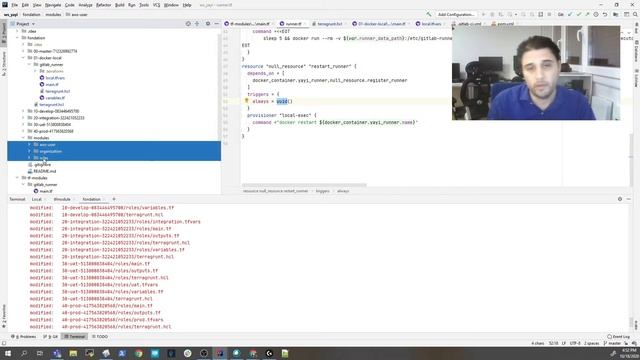Click the rollback undo arrow icon

[605, 14]
